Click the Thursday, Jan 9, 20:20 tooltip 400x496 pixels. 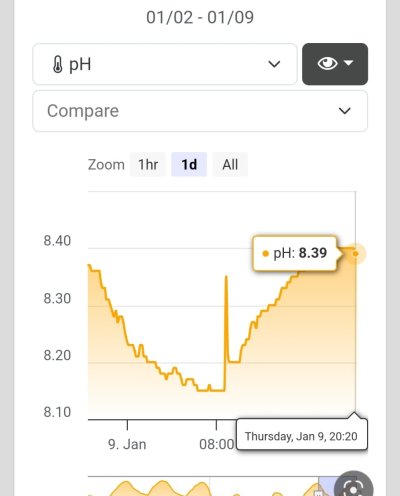302,434
